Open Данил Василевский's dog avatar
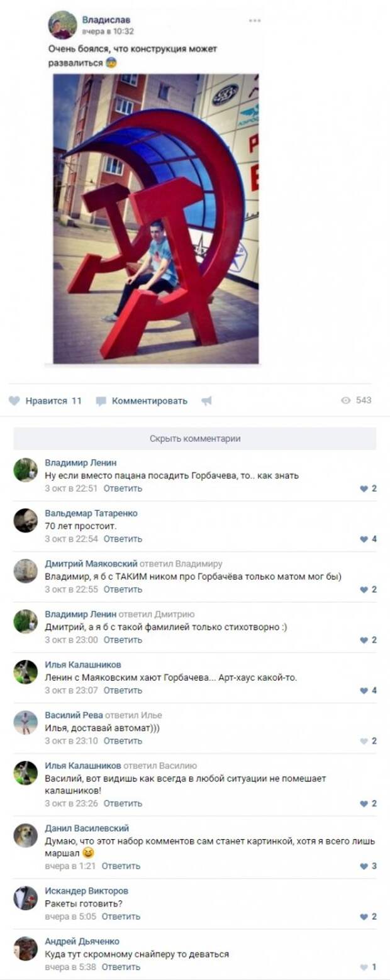 (26, 835)
